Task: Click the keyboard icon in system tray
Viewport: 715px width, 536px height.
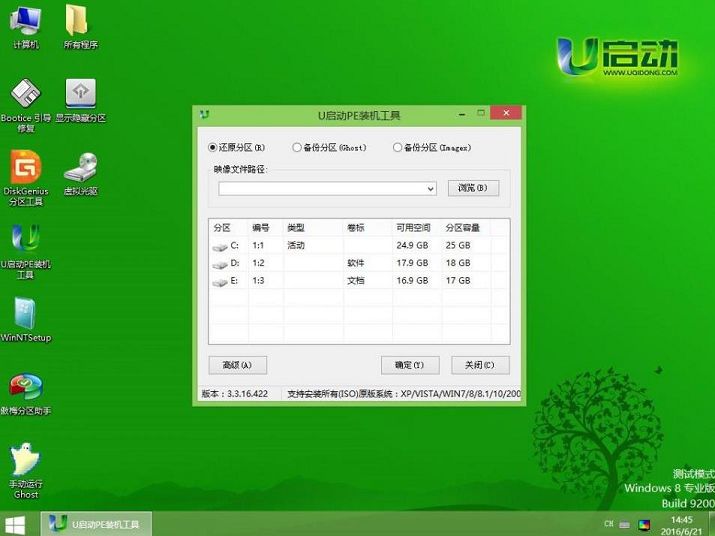Action: coord(625,525)
